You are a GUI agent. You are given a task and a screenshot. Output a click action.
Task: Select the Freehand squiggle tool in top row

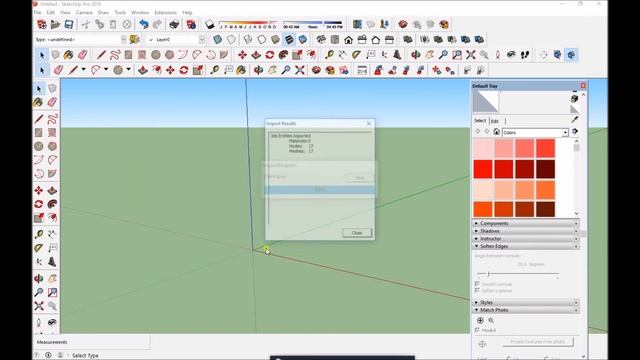point(115,55)
